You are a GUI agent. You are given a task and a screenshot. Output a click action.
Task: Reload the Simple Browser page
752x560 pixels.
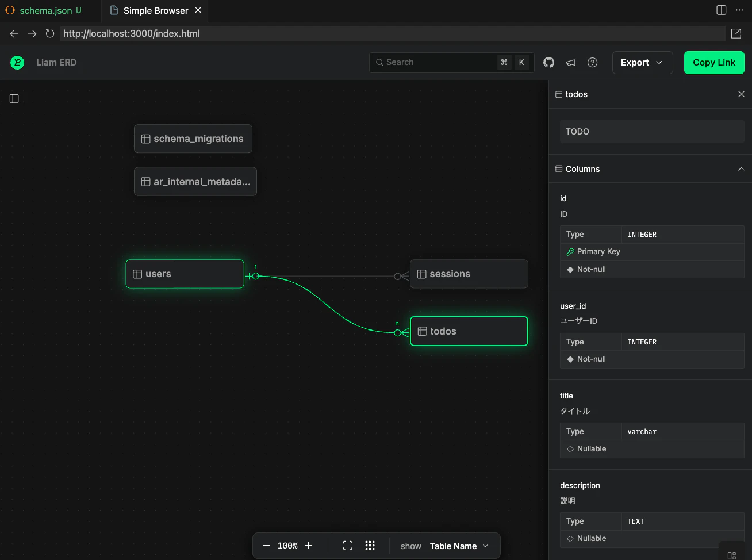point(50,34)
